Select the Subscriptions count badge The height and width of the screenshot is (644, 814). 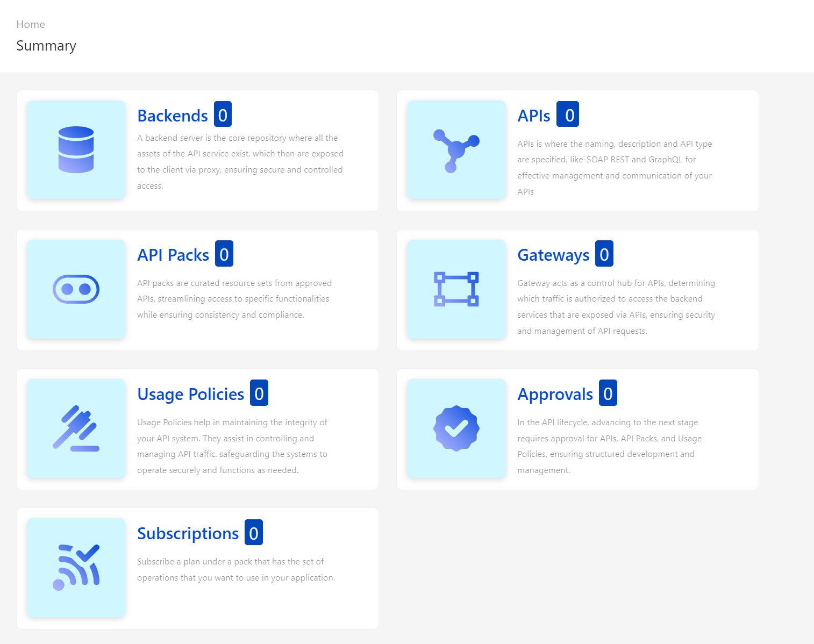pos(254,533)
